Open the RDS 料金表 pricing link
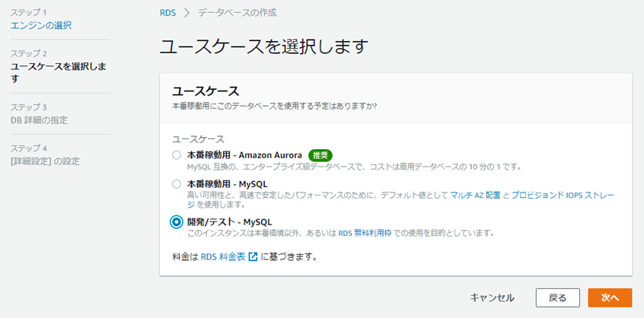Image resolution: width=644 pixels, height=318 pixels. click(223, 257)
